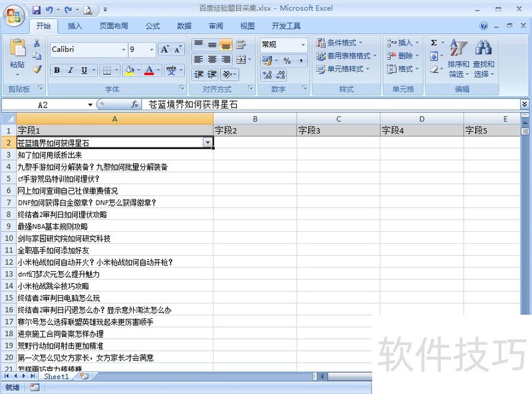This screenshot has width=532, height=394.
Task: Open the font color picker
Action: 149,70
